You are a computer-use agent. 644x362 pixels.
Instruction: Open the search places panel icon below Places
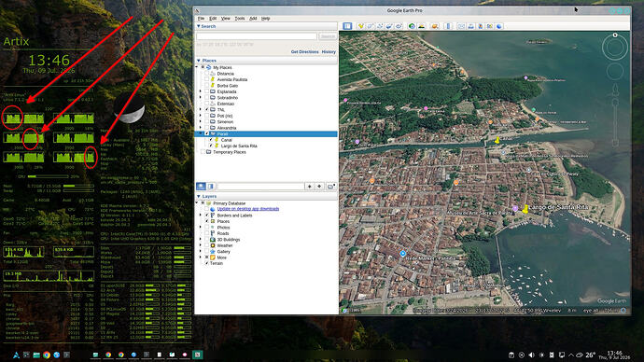[201, 187]
